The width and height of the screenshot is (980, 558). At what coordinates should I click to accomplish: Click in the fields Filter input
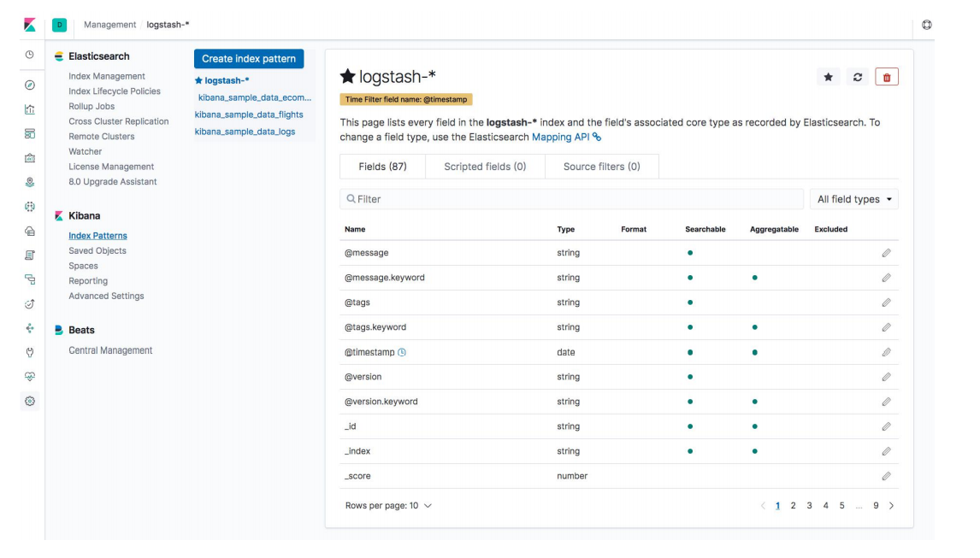coord(571,199)
